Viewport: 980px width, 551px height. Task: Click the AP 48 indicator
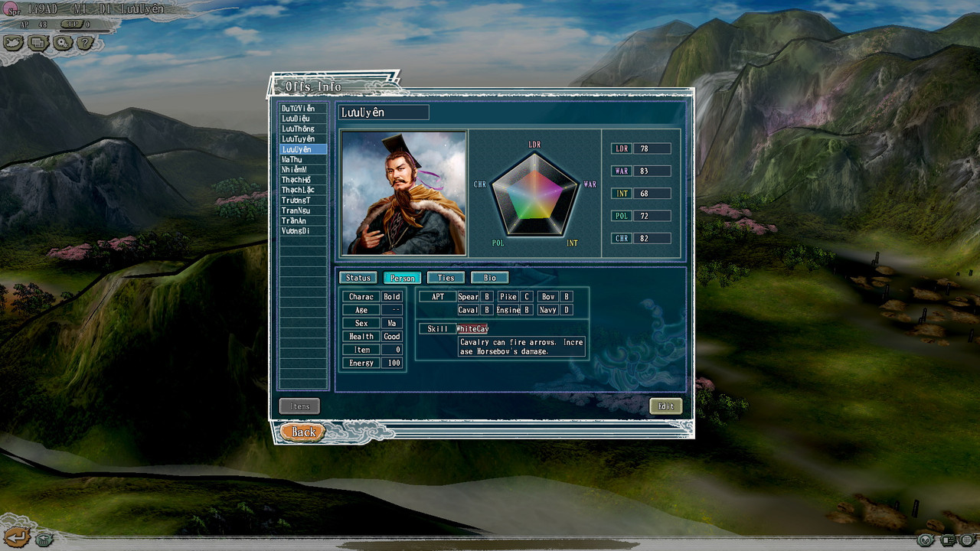(32, 24)
